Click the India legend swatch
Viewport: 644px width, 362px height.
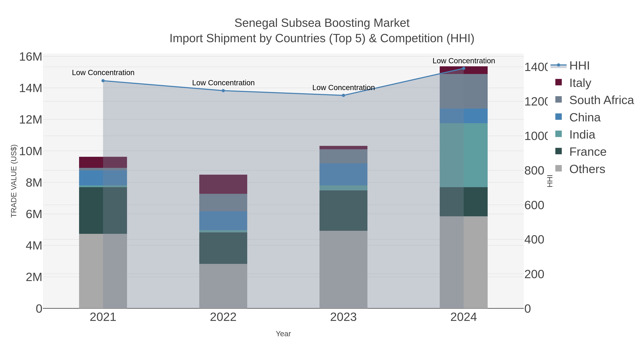[x=558, y=134]
